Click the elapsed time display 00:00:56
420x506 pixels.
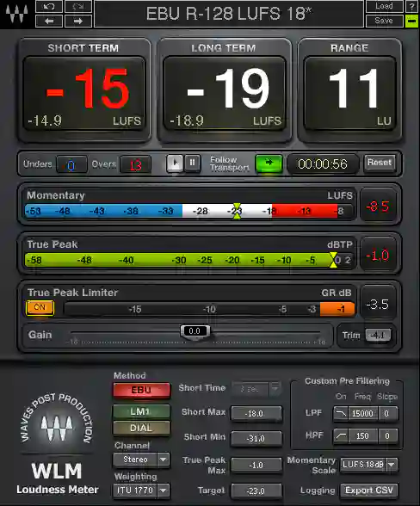click(x=323, y=164)
